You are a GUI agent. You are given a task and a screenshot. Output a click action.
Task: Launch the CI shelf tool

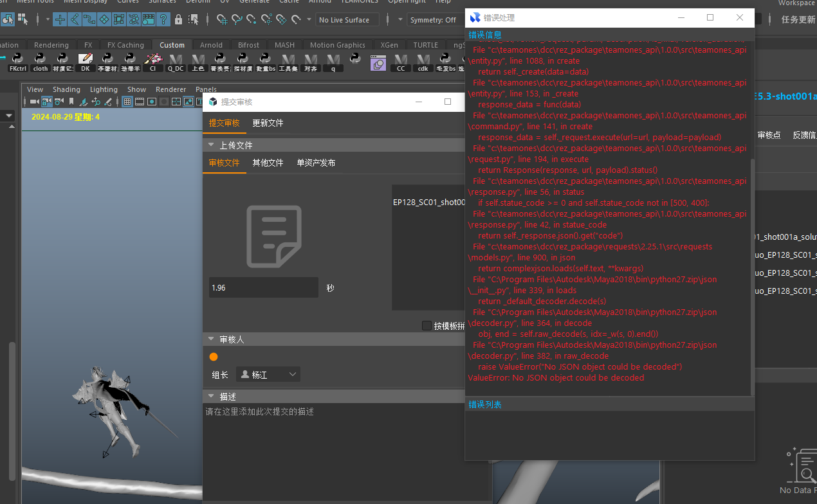tap(152, 60)
